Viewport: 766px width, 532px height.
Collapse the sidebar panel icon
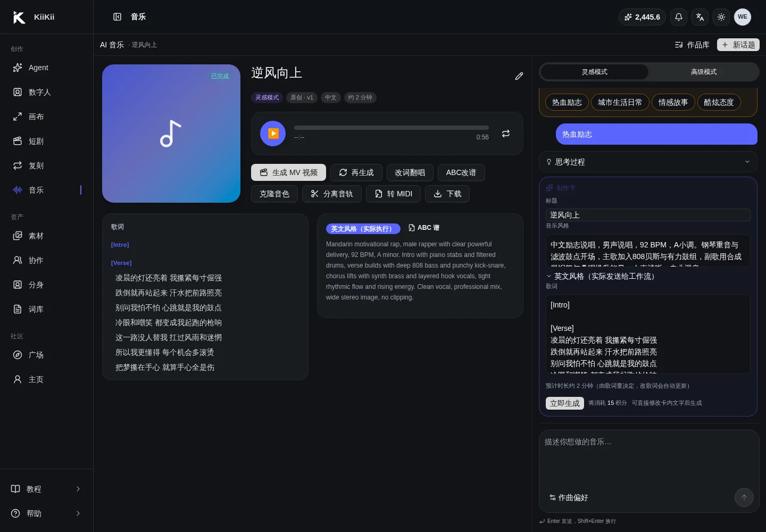tap(118, 17)
